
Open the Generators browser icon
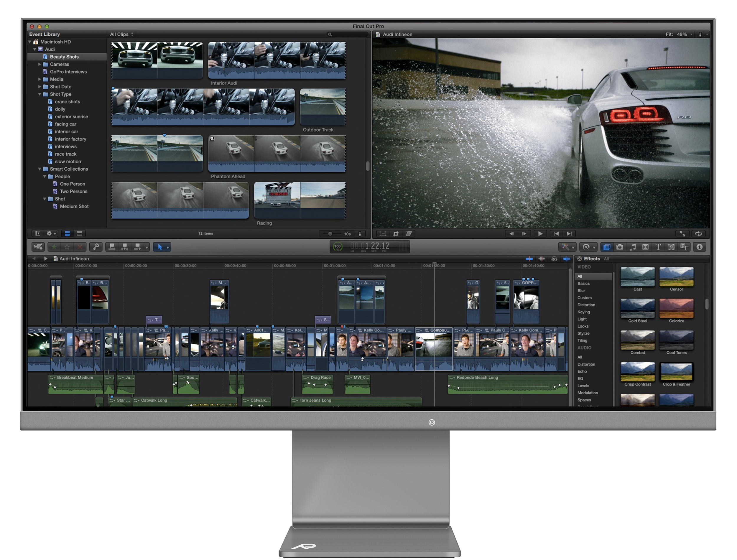[671, 247]
